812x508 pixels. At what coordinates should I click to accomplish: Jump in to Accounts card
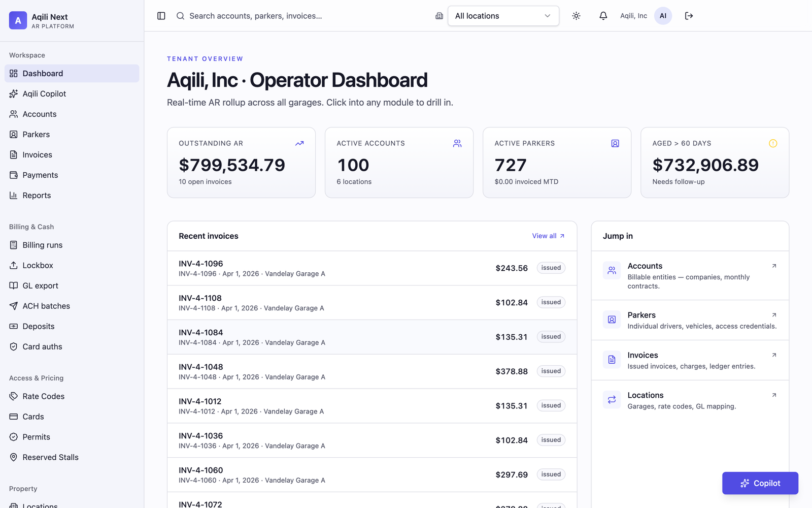click(x=690, y=276)
